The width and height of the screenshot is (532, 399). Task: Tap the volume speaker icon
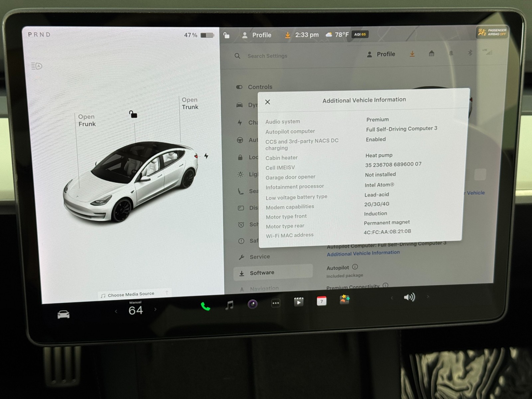(x=409, y=297)
